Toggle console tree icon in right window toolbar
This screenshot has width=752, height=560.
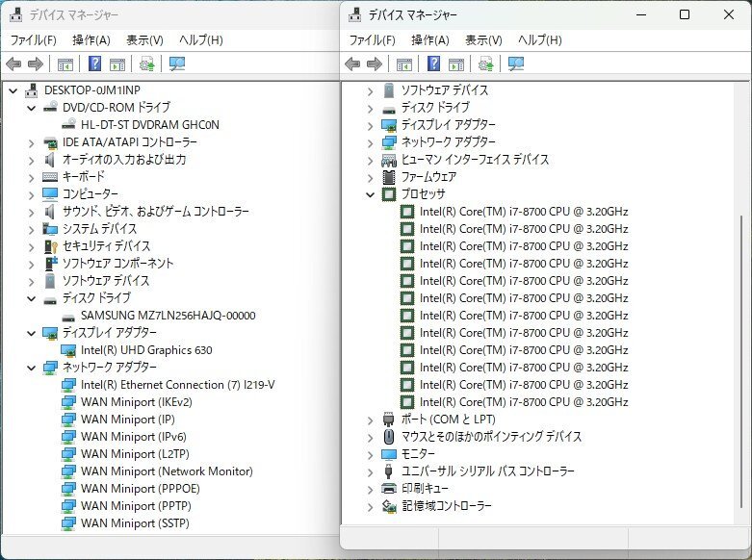[404, 64]
